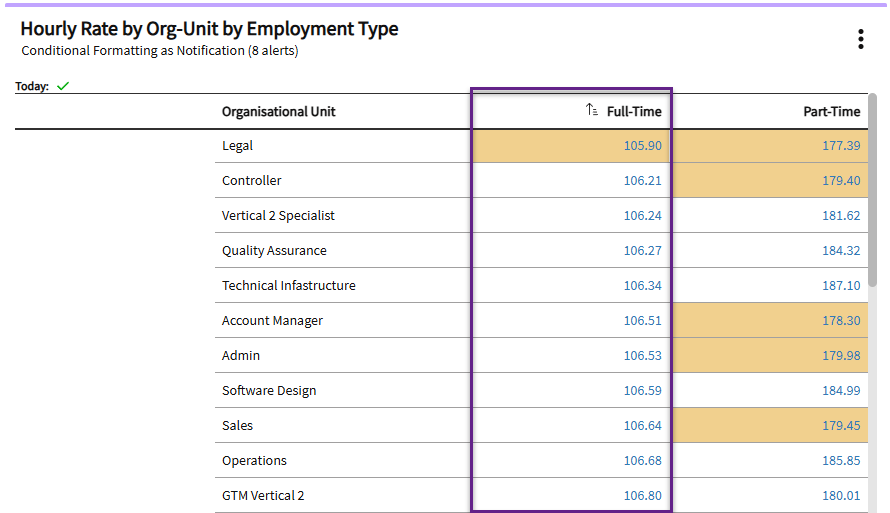Click the highlighted Full-Time value 105.90
The width and height of the screenshot is (890, 513).
pos(643,146)
